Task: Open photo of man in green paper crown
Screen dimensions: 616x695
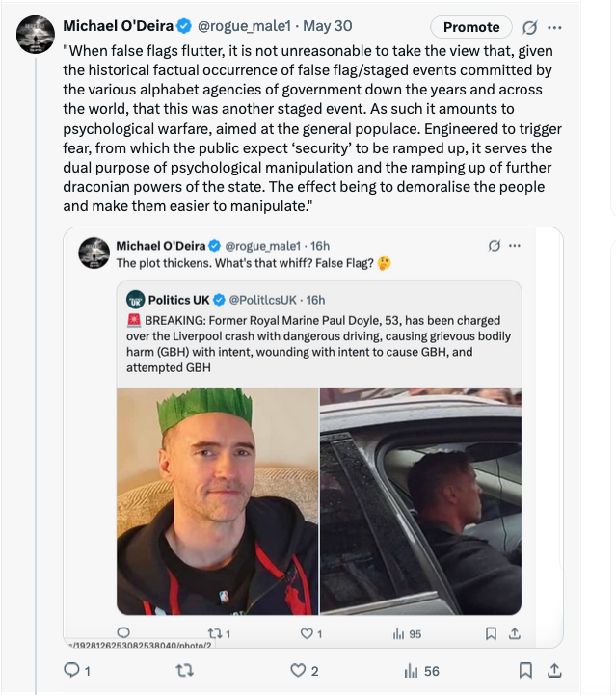Action: tap(217, 500)
